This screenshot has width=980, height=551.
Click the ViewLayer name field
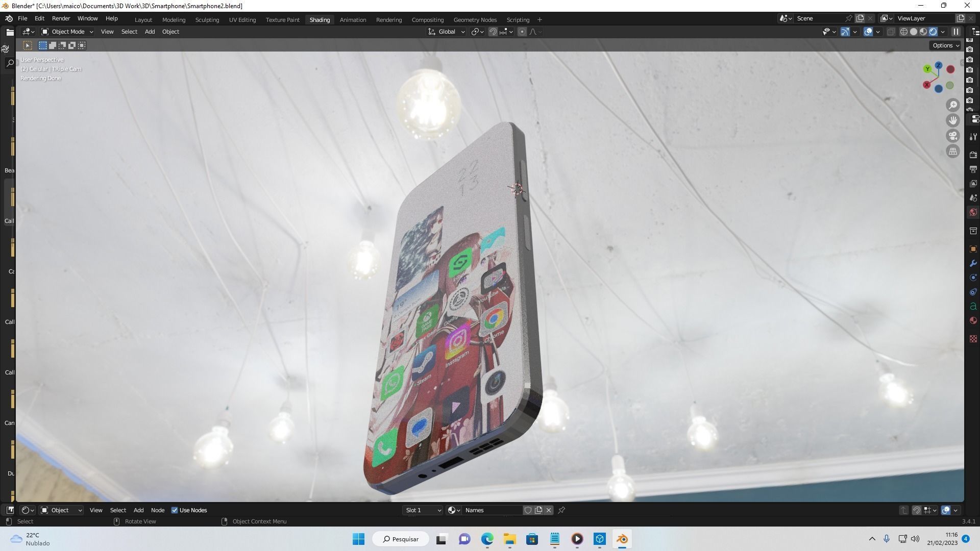(924, 18)
